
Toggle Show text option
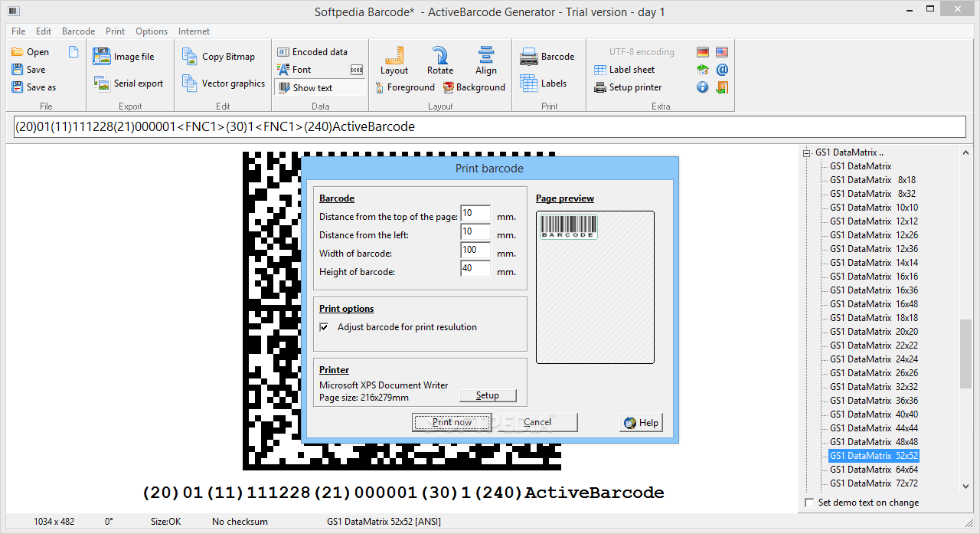(x=320, y=88)
